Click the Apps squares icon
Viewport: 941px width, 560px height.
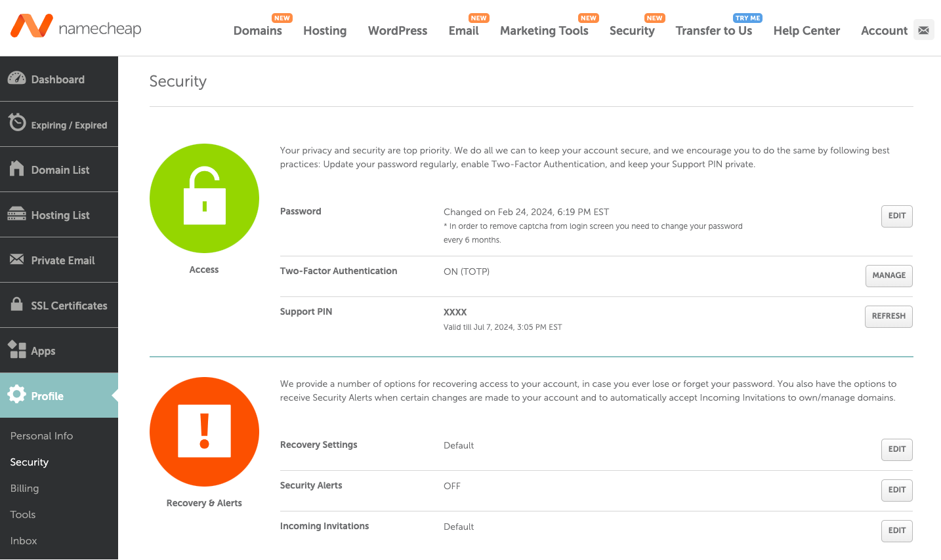tap(17, 350)
